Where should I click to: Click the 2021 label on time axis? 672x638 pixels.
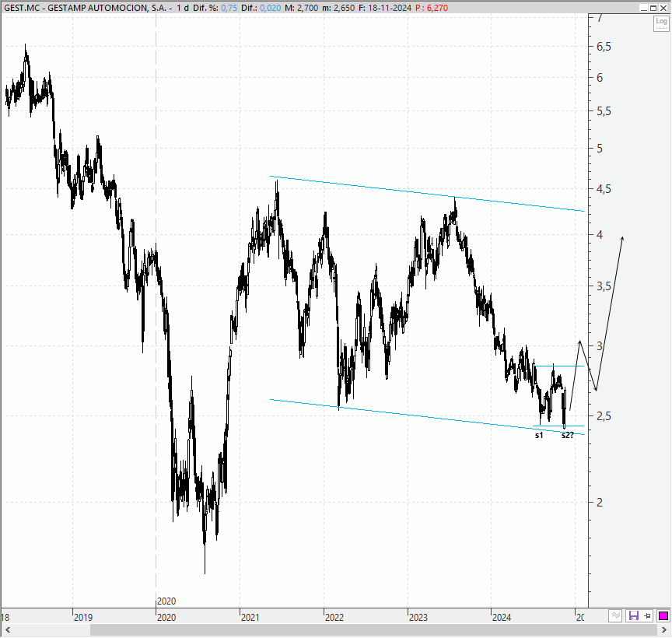250,618
